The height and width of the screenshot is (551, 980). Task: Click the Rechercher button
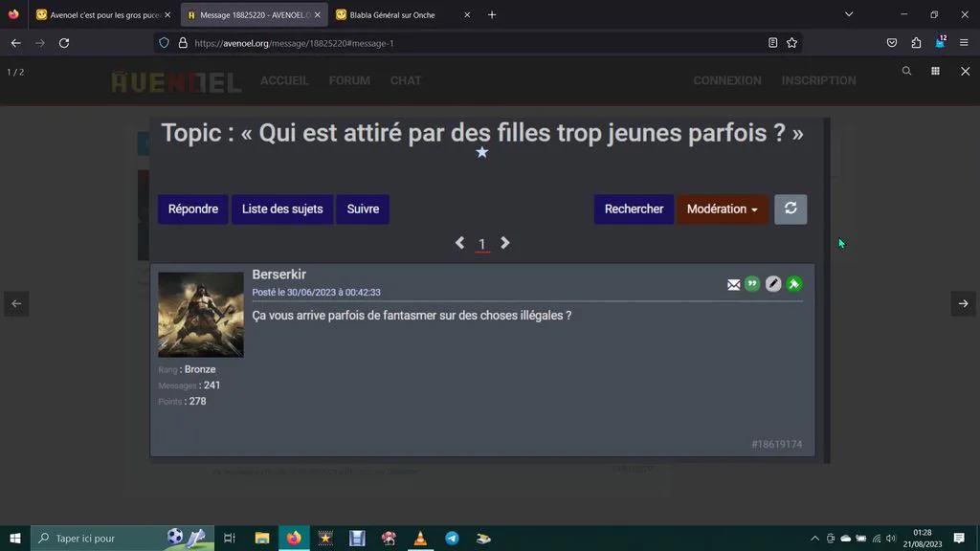tap(634, 209)
